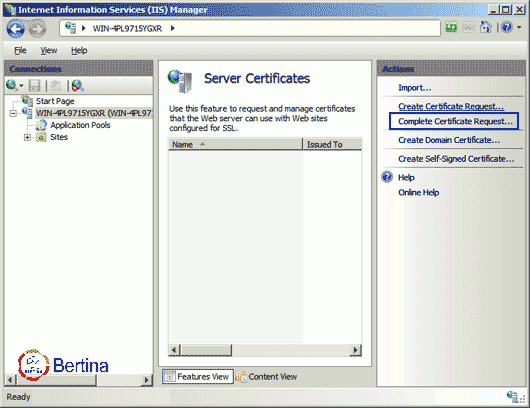This screenshot has height=408, width=530.
Task: Click the certificate list horizontal scrollbar thumb
Action: pyautogui.click(x=206, y=350)
